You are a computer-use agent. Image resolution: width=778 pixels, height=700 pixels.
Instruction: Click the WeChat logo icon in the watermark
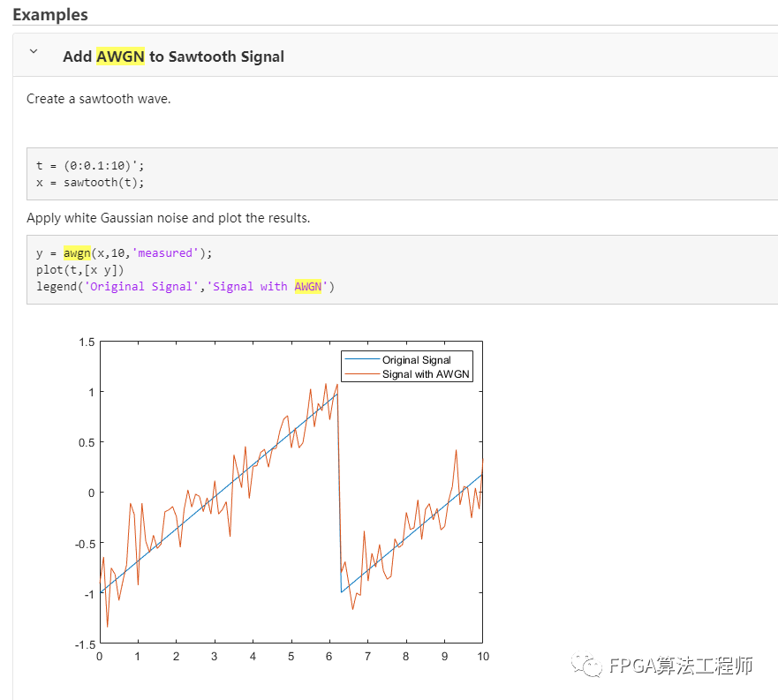click(585, 666)
